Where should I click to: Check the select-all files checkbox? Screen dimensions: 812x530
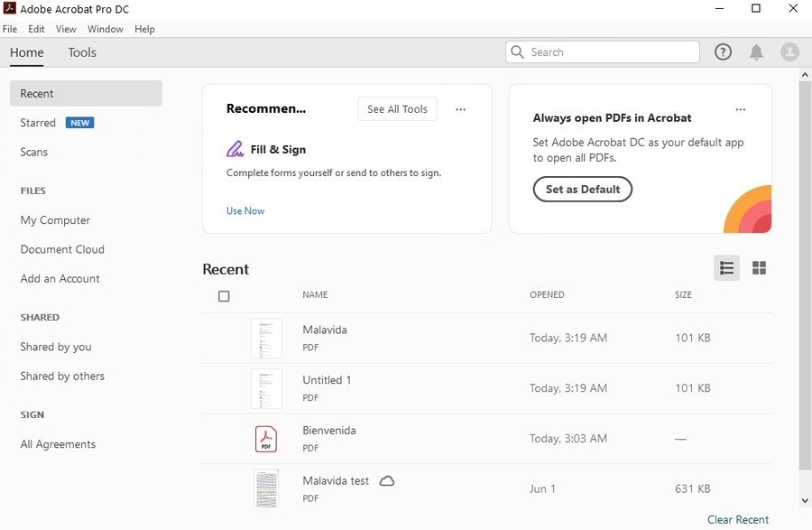tap(224, 295)
